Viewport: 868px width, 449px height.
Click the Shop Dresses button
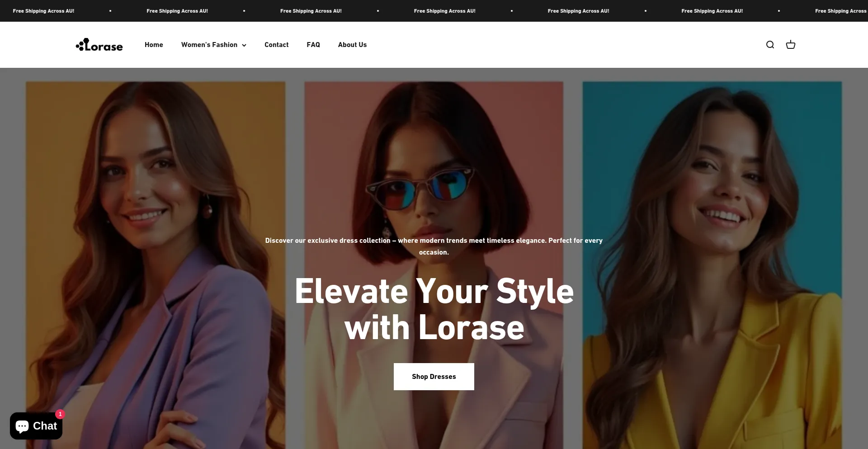pyautogui.click(x=434, y=377)
